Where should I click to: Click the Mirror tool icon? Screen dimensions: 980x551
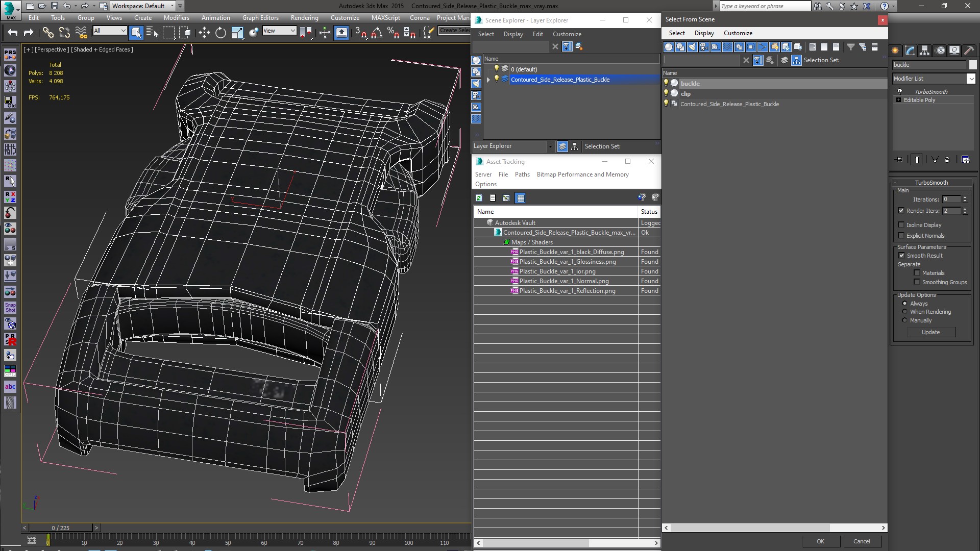(306, 33)
